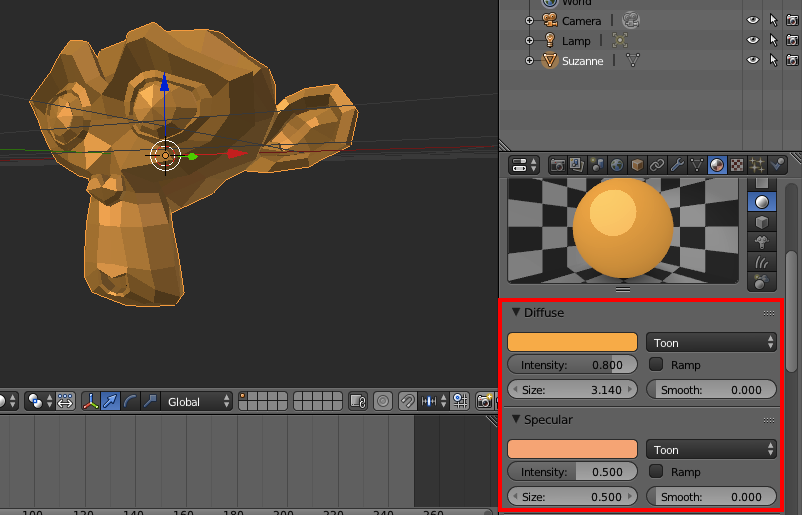802x515 pixels.
Task: Select the rotate manipulator arc icon
Action: 130,401
